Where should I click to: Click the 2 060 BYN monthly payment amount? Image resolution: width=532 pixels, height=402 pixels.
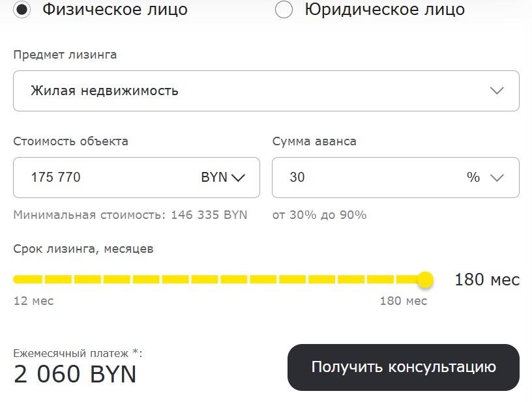tap(75, 375)
